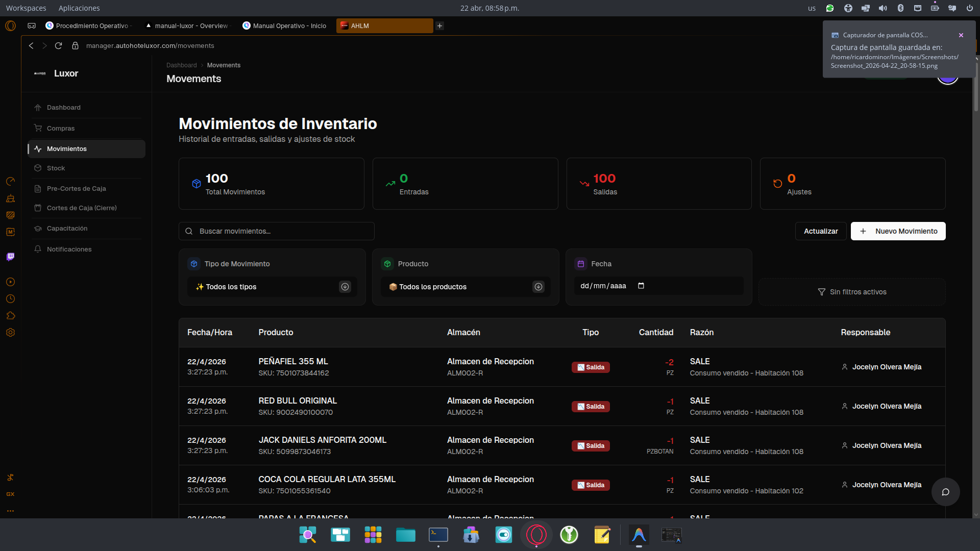Click the Fecha dd/mm/aaaa date input
The image size is (980, 551).
658,286
